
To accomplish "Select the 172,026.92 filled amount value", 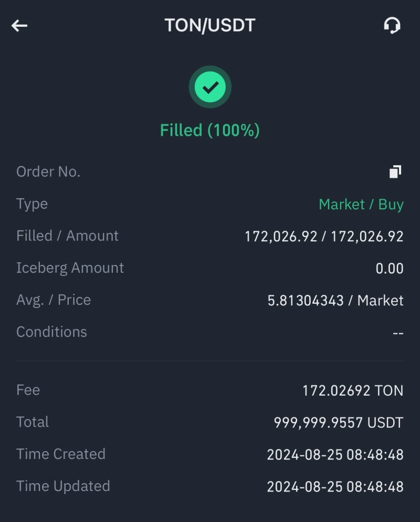I will click(281, 236).
